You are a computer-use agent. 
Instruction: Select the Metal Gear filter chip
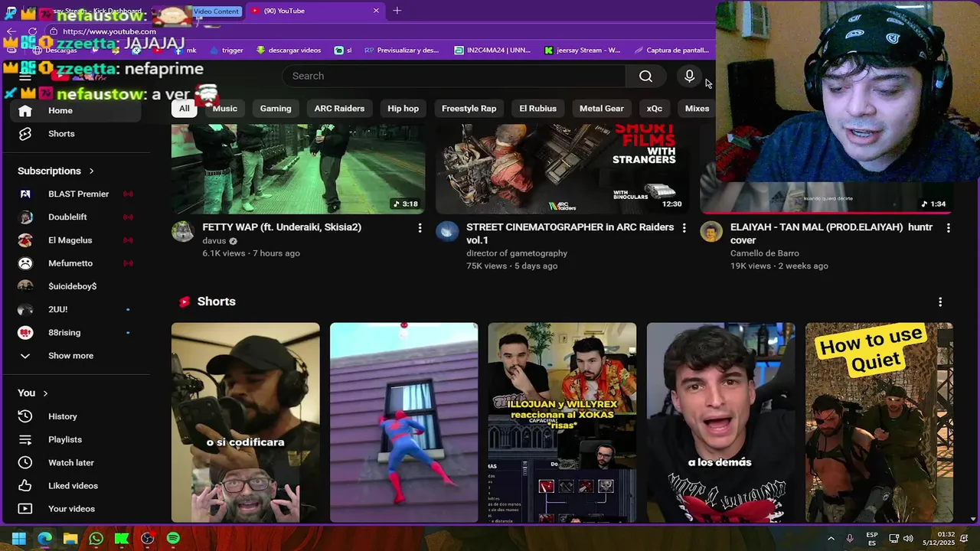coord(602,109)
